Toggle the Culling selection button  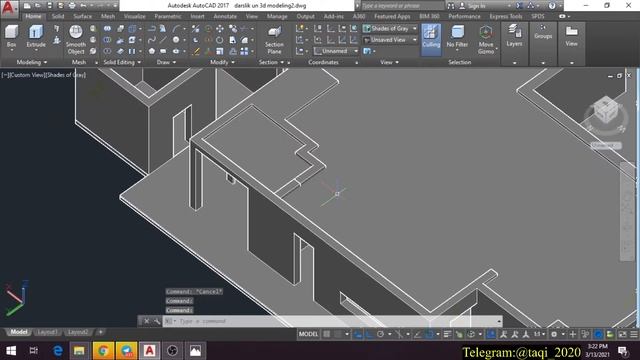(x=431, y=40)
